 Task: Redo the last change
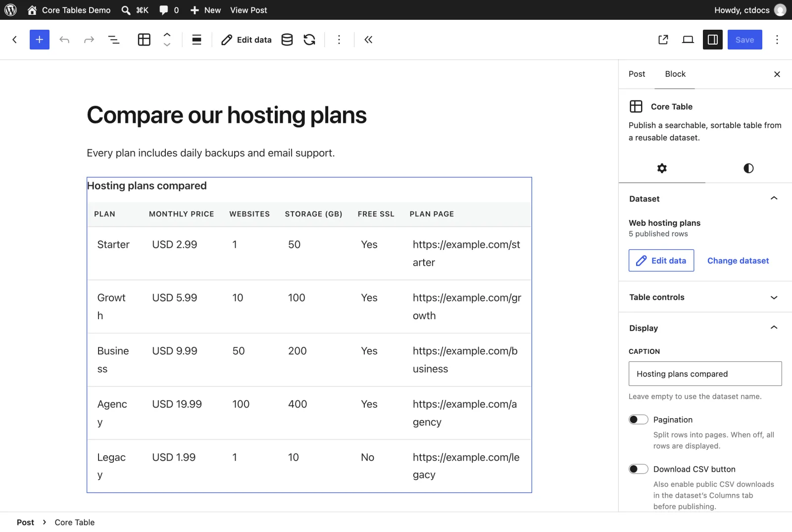point(89,40)
